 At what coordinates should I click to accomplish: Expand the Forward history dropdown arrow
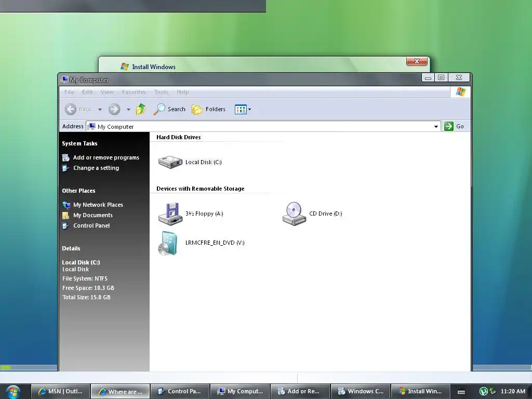click(128, 110)
